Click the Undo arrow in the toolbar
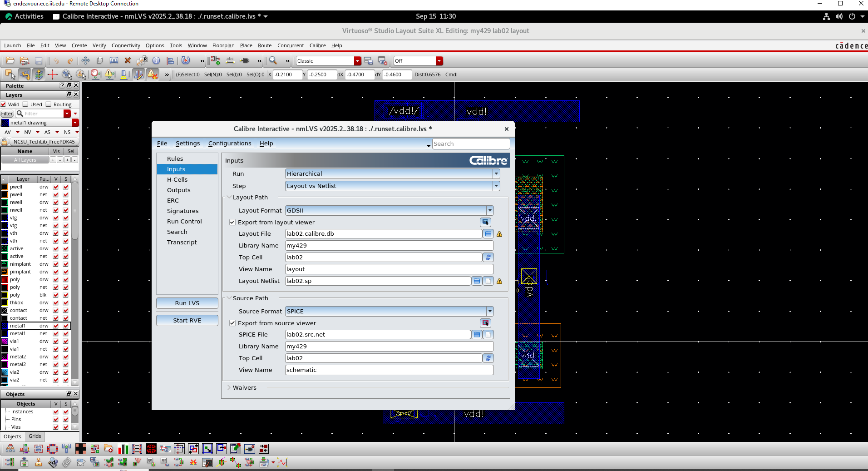 [x=56, y=61]
